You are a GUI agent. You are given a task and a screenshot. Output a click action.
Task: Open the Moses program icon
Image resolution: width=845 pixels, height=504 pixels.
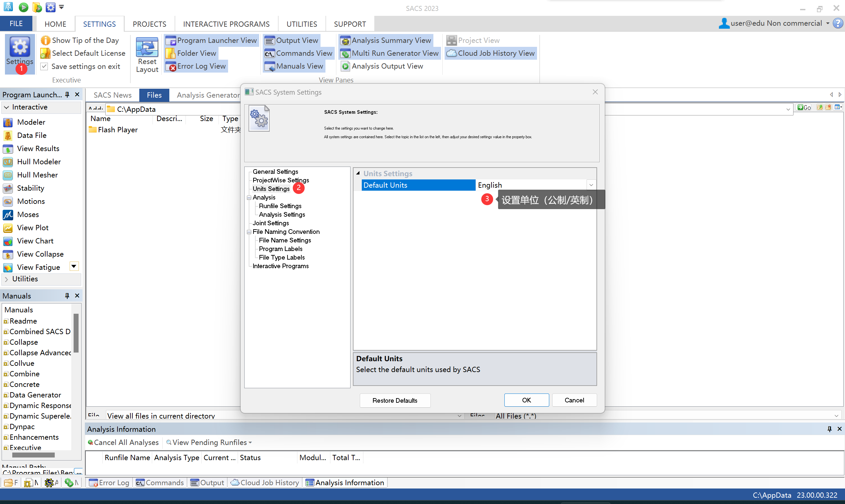point(8,215)
